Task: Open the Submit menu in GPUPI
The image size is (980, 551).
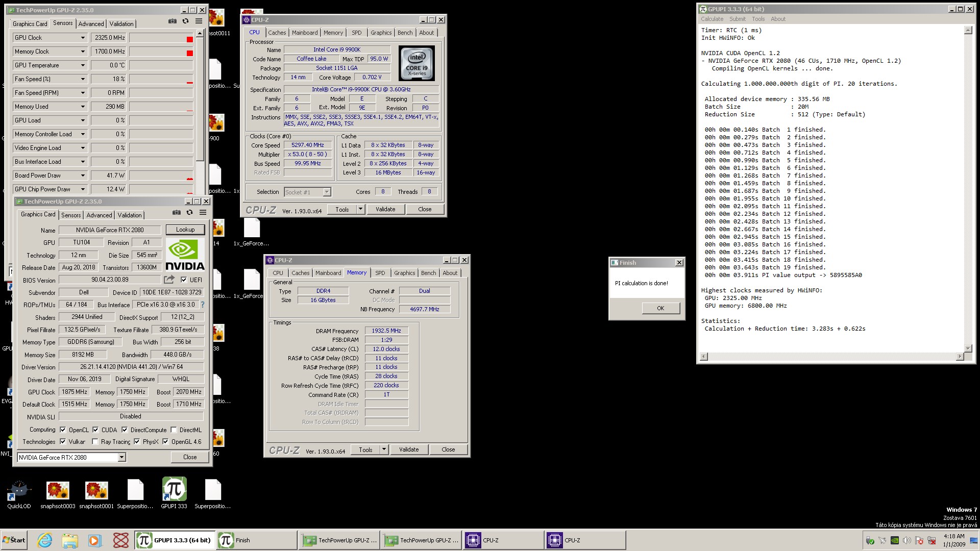Action: pyautogui.click(x=737, y=19)
